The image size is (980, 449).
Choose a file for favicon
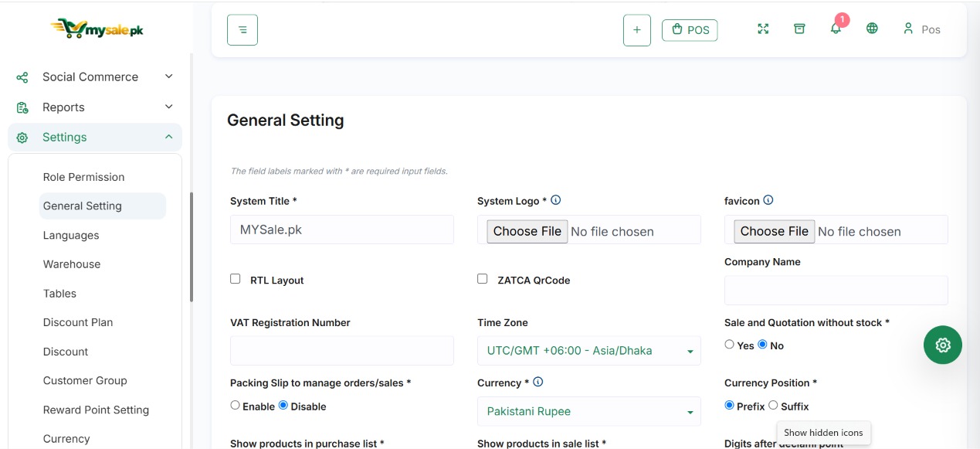click(775, 231)
